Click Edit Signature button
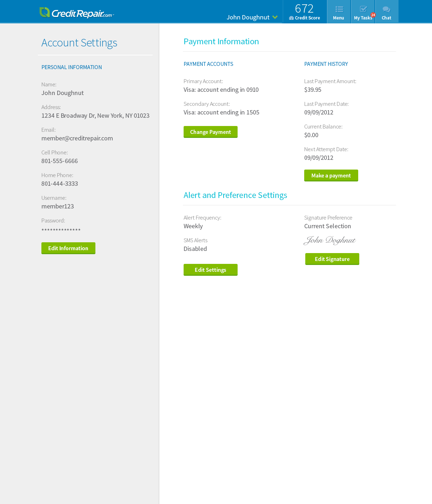Screen dimensions: 432x504 click(x=332, y=259)
